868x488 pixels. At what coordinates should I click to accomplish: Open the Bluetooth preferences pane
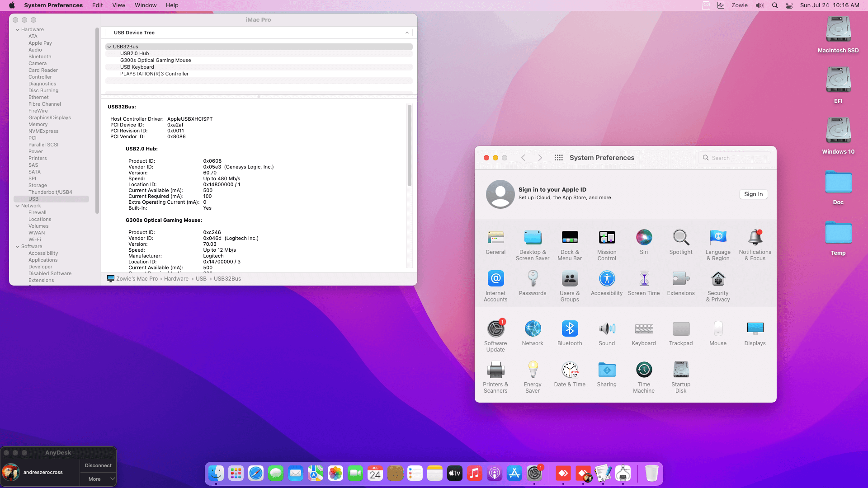(x=570, y=333)
